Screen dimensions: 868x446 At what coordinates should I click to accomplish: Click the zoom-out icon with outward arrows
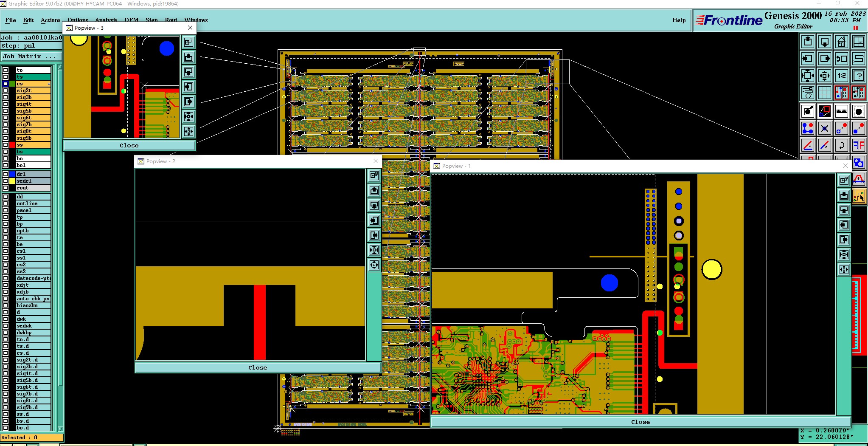click(x=825, y=76)
